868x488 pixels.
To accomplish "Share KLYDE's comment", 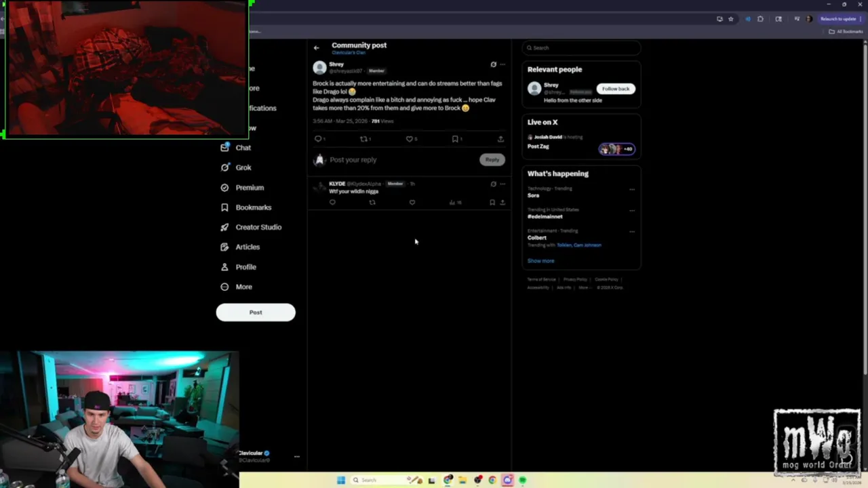I will click(x=502, y=202).
